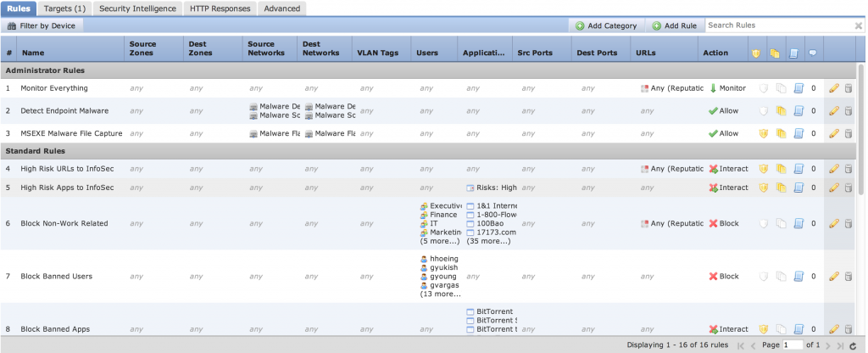Click the comments column header icon
The height and width of the screenshot is (353, 868).
812,53
